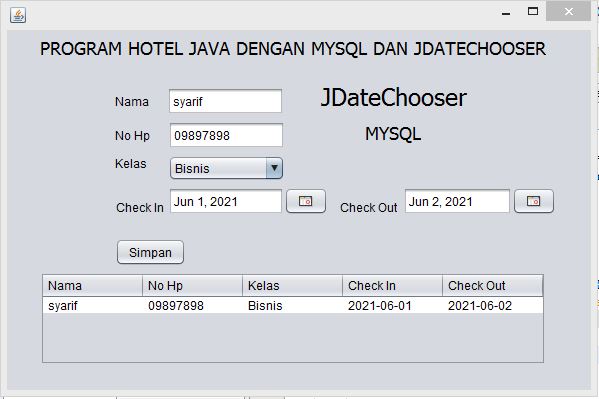Image resolution: width=599 pixels, height=399 pixels.
Task: Focus the No Hp text field
Action: pyautogui.click(x=226, y=135)
